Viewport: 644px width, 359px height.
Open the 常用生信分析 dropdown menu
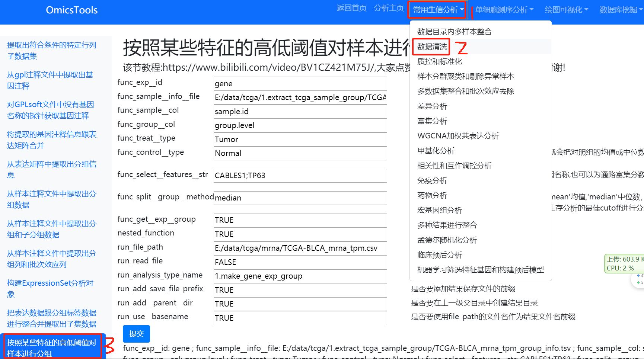(438, 10)
